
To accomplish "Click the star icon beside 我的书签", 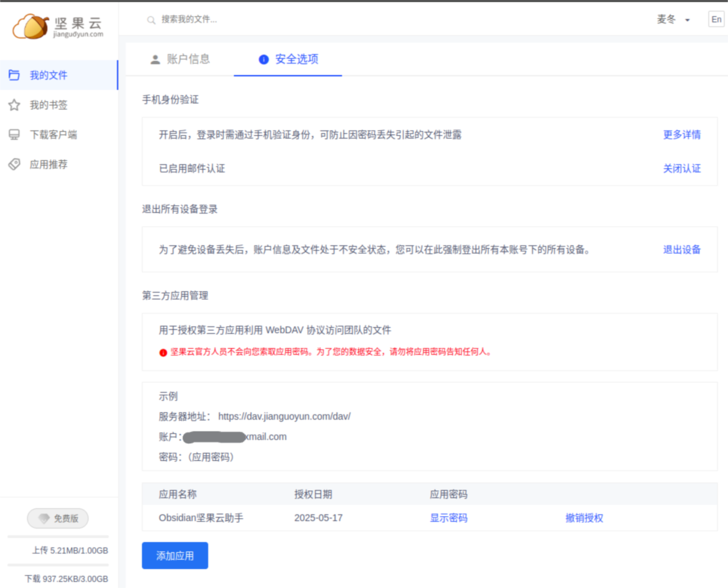I will click(14, 105).
